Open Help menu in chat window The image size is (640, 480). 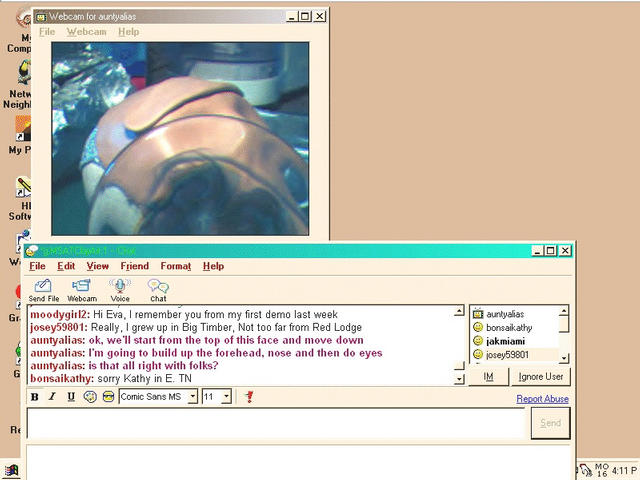tap(213, 266)
